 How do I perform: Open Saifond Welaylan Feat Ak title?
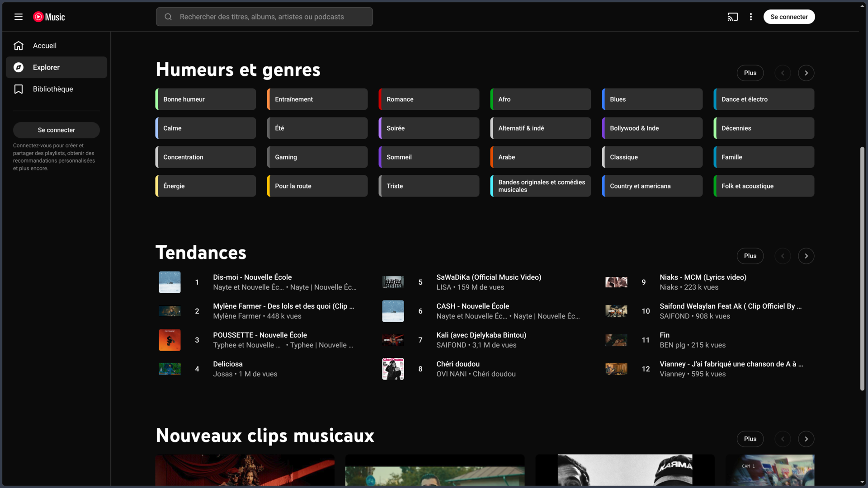click(731, 306)
